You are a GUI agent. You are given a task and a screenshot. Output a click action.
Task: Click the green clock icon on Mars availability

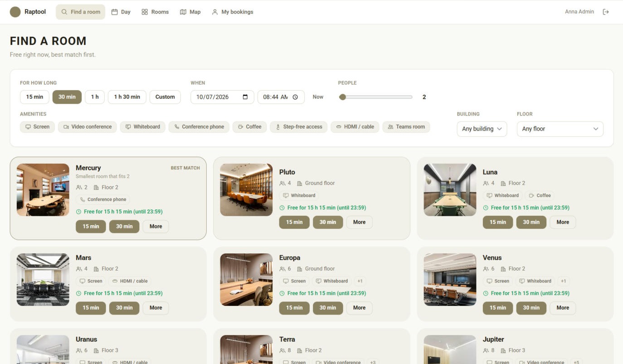pos(78,293)
